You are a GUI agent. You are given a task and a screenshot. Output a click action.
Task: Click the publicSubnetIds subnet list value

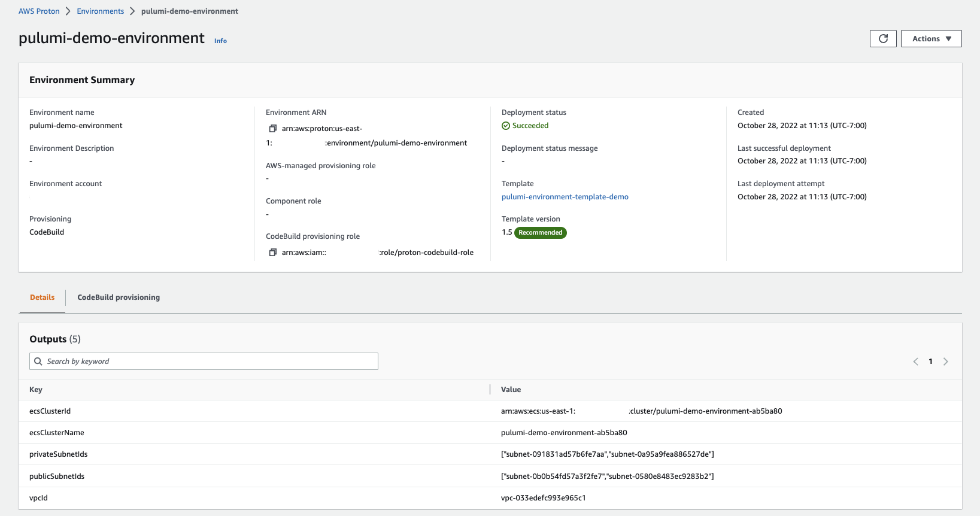pos(608,476)
